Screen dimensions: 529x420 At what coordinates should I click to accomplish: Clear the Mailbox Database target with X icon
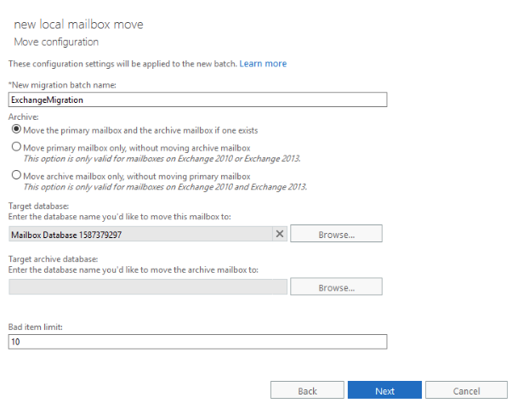click(x=280, y=234)
